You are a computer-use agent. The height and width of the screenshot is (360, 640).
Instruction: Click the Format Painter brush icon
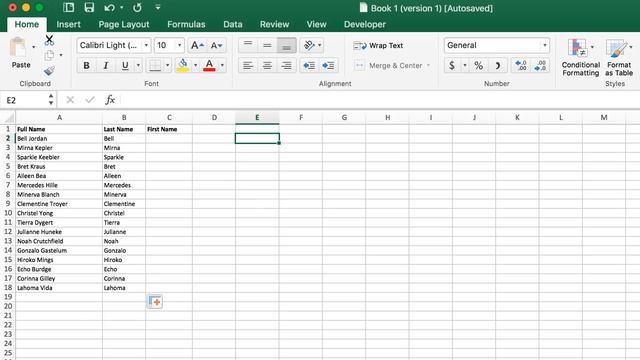pos(49,71)
